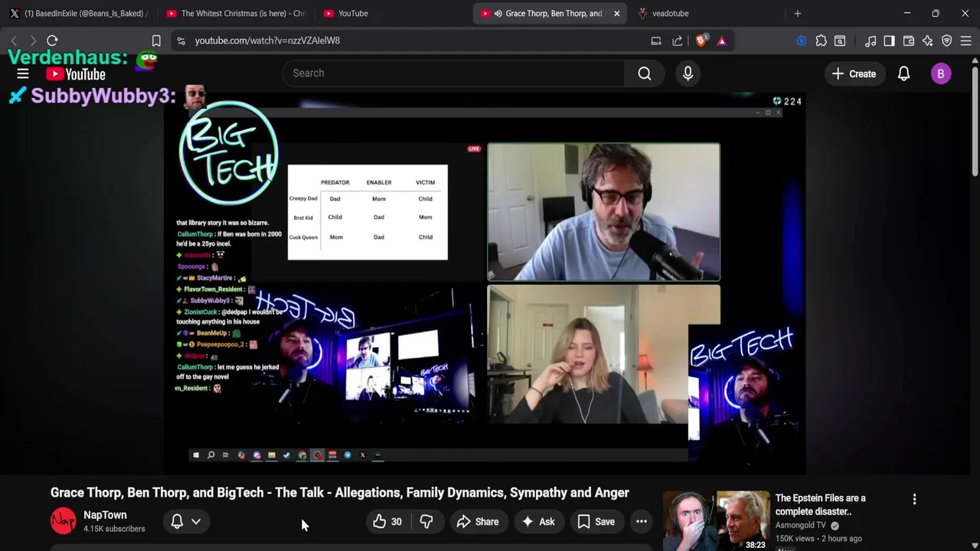980x551 pixels.
Task: Open NapTown channel name link
Action: 105,515
